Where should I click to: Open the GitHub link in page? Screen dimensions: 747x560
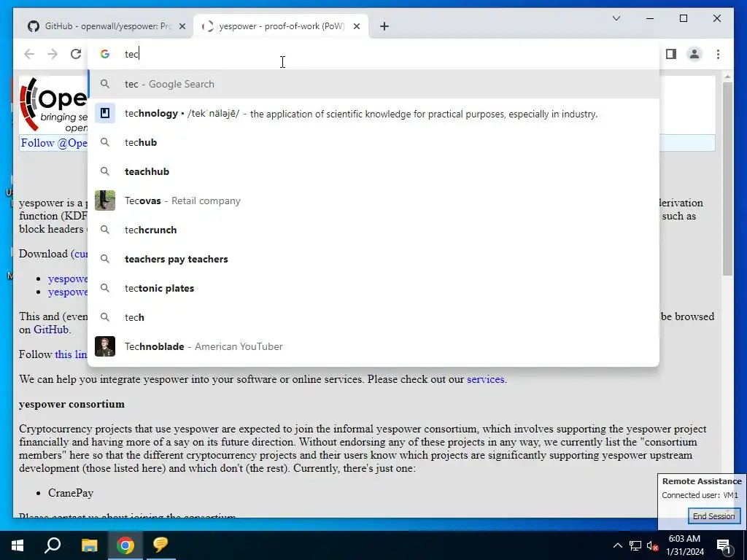click(51, 330)
